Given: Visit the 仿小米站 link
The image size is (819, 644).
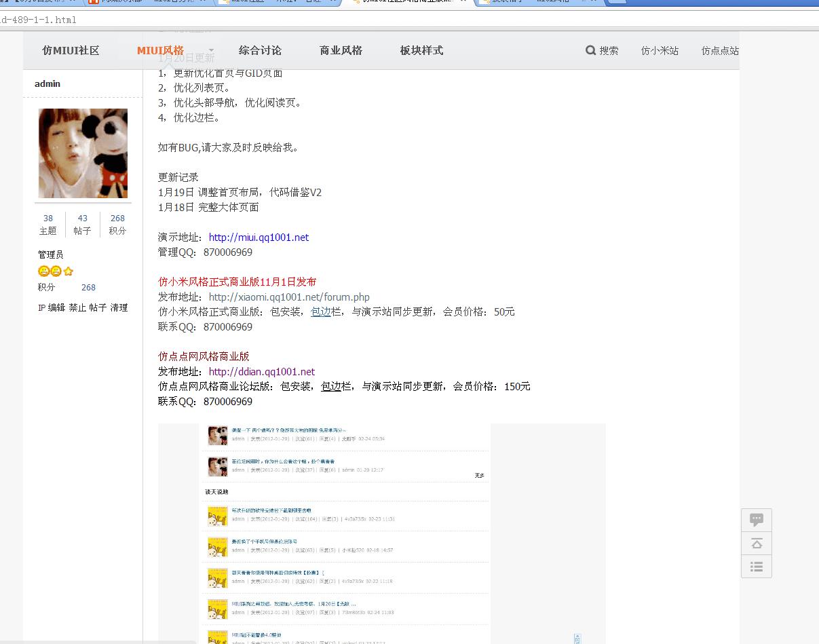Looking at the screenshot, I should [660, 50].
